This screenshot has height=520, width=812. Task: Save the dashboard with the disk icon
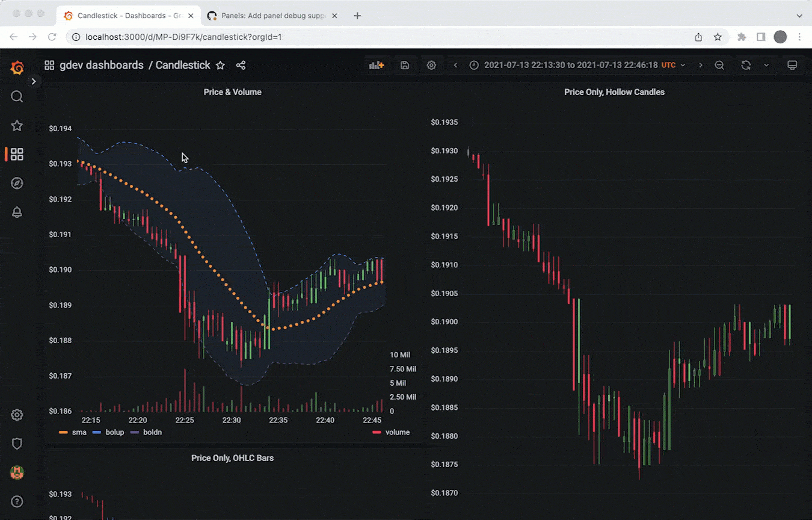[405, 65]
